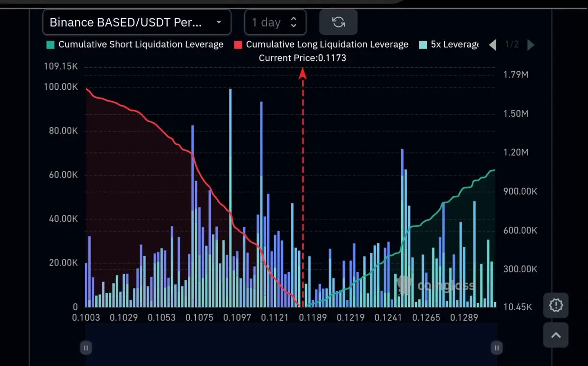Toggle the 5x Leverage legend item
Screen dimensions: 588x366
pos(449,45)
